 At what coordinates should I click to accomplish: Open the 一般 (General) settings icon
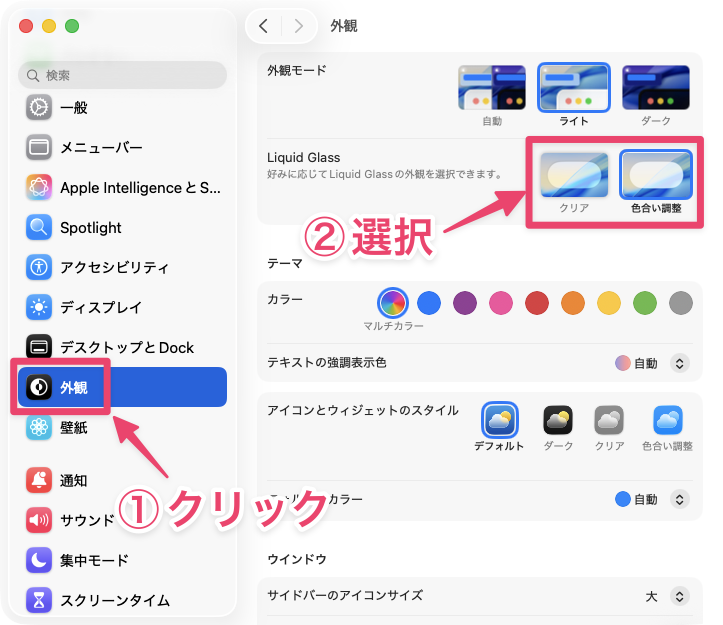39,107
